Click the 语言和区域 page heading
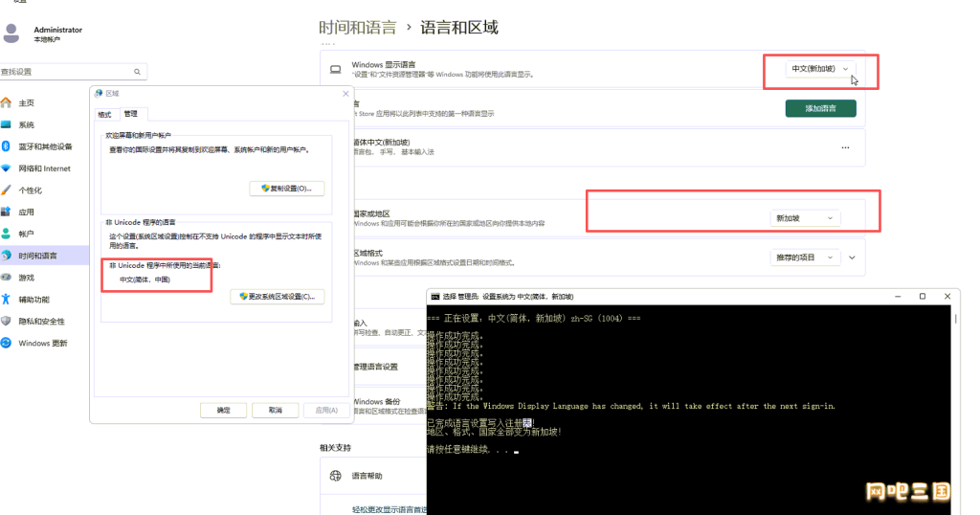The image size is (980, 515). click(x=459, y=28)
